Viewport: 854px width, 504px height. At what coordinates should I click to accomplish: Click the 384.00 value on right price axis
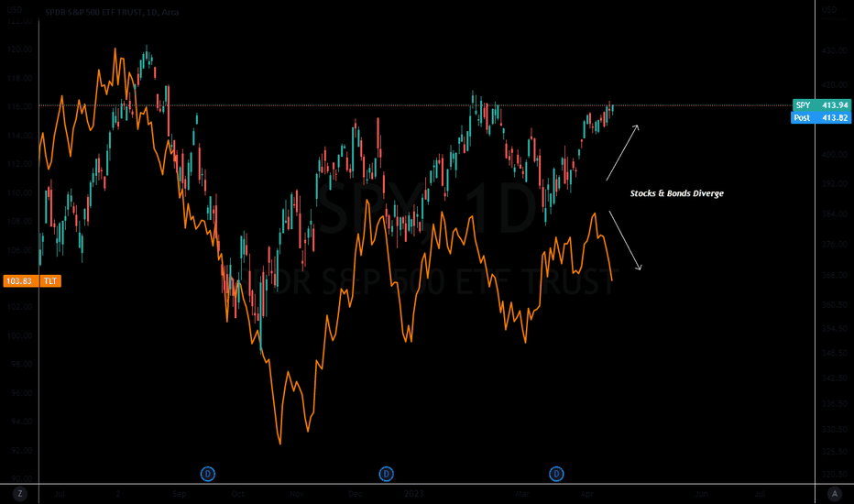point(835,214)
